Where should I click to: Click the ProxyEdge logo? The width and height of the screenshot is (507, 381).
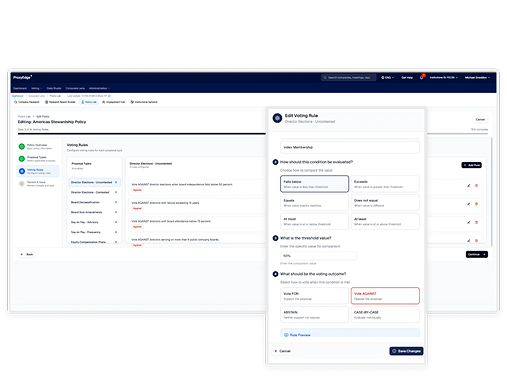click(22, 77)
